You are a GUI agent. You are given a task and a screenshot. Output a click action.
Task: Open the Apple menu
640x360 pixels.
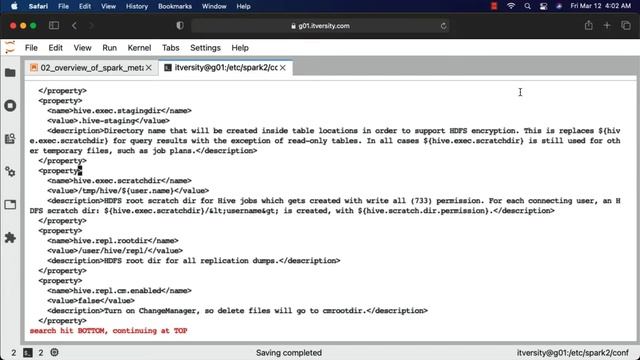(x=14, y=6)
